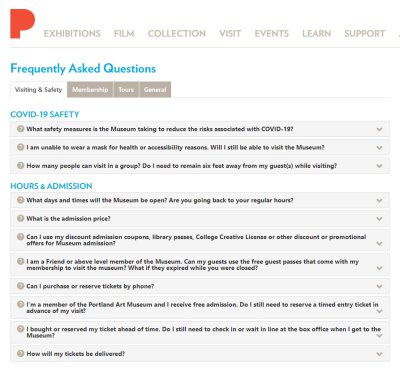Go to the Support navigation link
The width and height of the screenshot is (400, 368).
tap(365, 34)
